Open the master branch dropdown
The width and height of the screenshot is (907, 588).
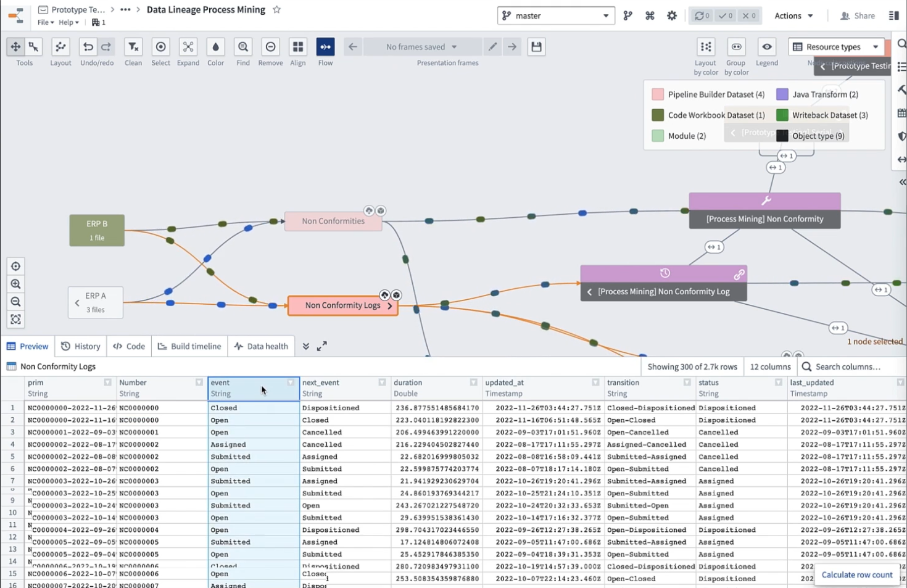[556, 15]
